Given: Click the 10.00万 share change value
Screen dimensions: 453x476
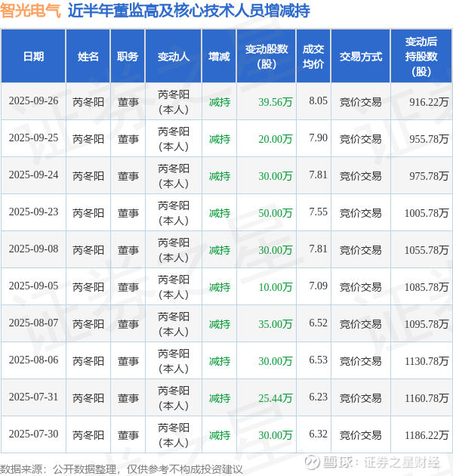Looking at the screenshot, I should coord(276,287).
